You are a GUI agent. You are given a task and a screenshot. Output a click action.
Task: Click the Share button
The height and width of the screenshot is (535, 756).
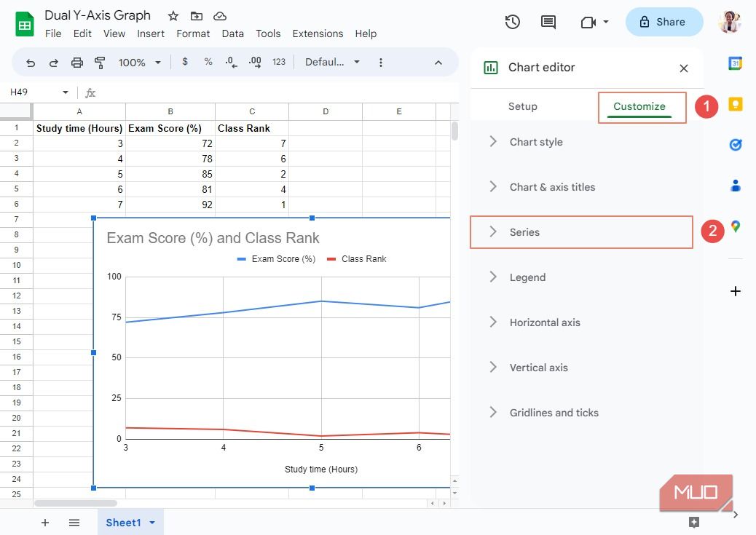coord(663,22)
